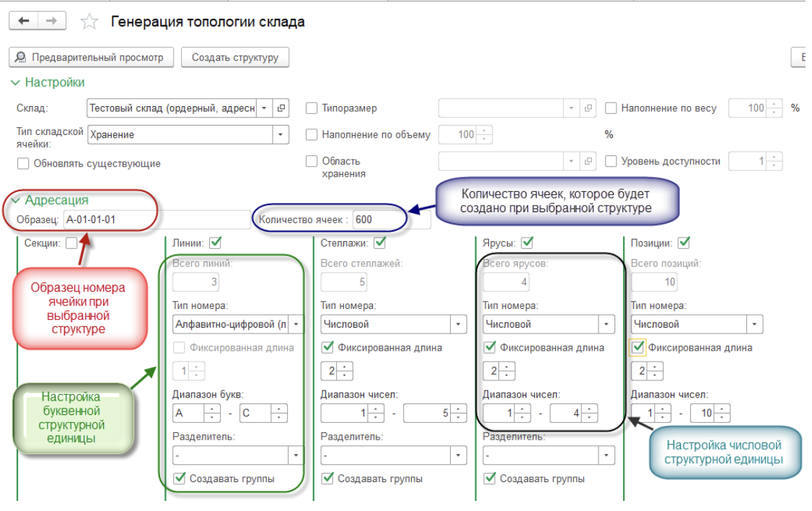Open the warehouse record via Склад open icon

[281, 108]
